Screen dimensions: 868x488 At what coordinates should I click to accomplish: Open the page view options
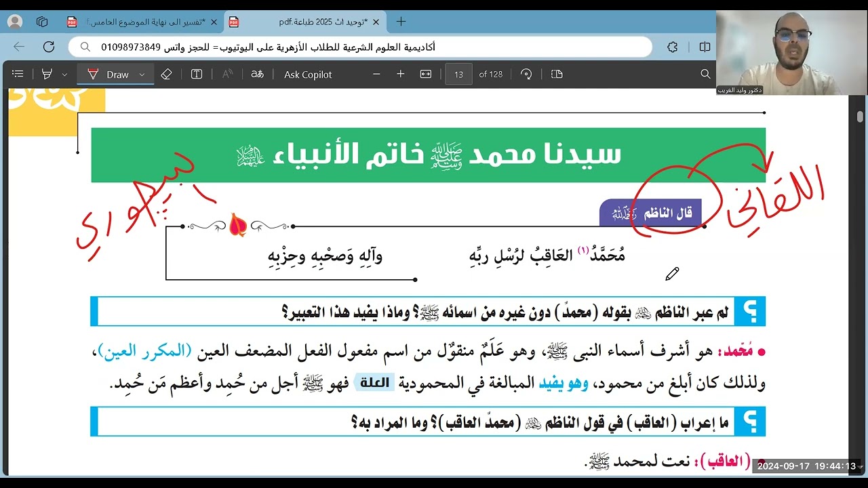557,74
